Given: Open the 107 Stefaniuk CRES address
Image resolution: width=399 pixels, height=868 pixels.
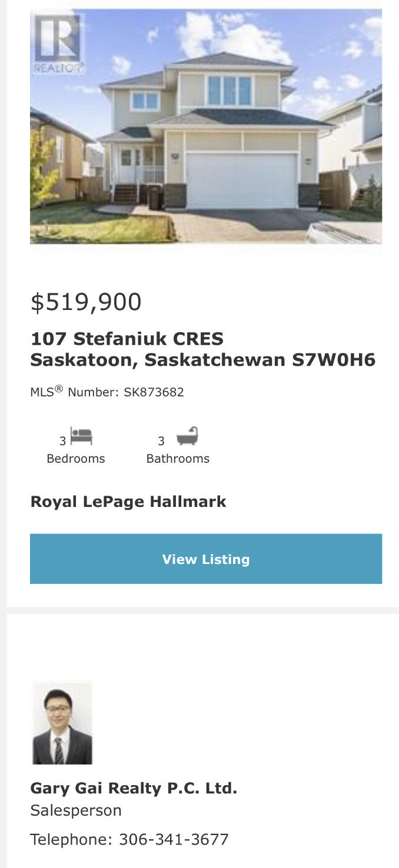Looking at the screenshot, I should 127,339.
